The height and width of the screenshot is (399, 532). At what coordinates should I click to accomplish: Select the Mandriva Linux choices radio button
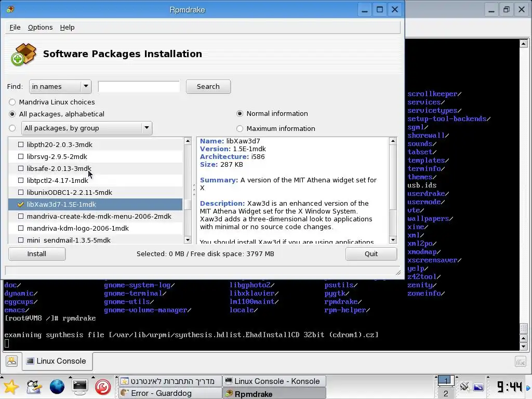12,102
